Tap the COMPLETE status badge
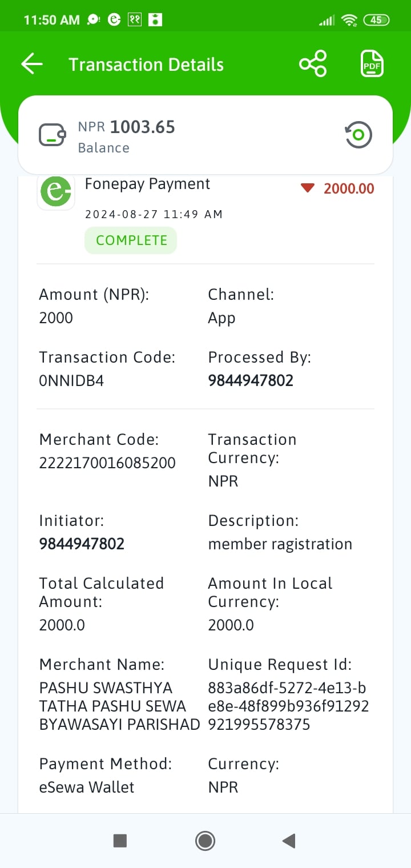 pos(131,240)
